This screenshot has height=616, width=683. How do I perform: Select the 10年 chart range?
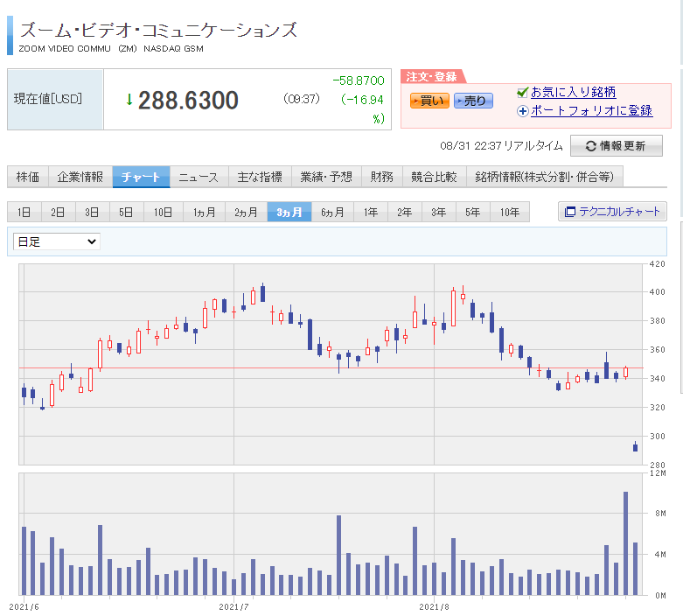510,212
